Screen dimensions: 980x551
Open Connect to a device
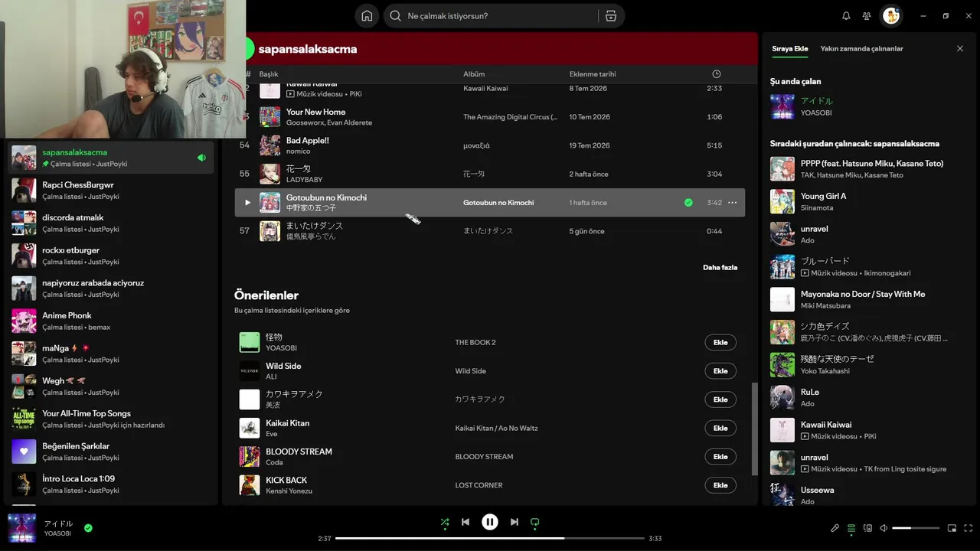(867, 528)
